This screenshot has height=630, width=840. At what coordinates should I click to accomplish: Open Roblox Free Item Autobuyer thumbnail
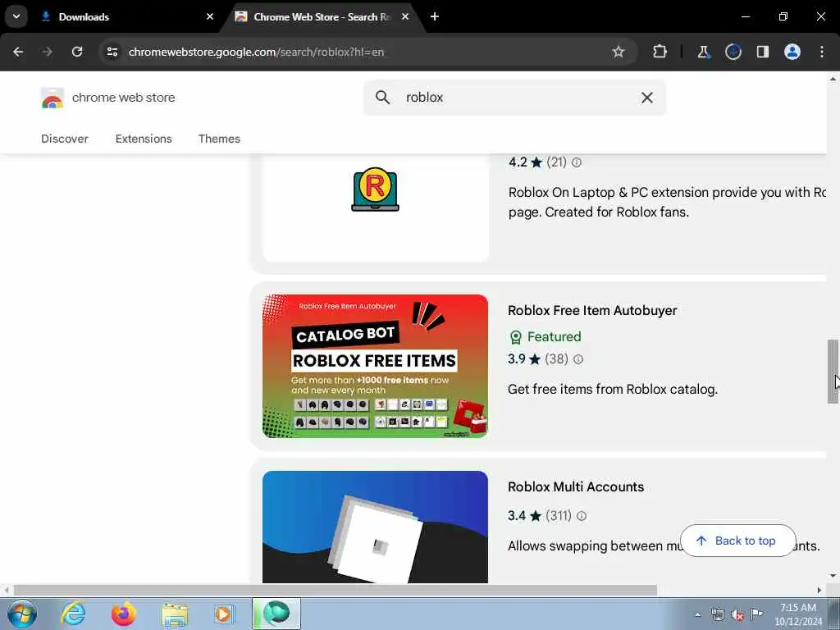click(x=376, y=367)
